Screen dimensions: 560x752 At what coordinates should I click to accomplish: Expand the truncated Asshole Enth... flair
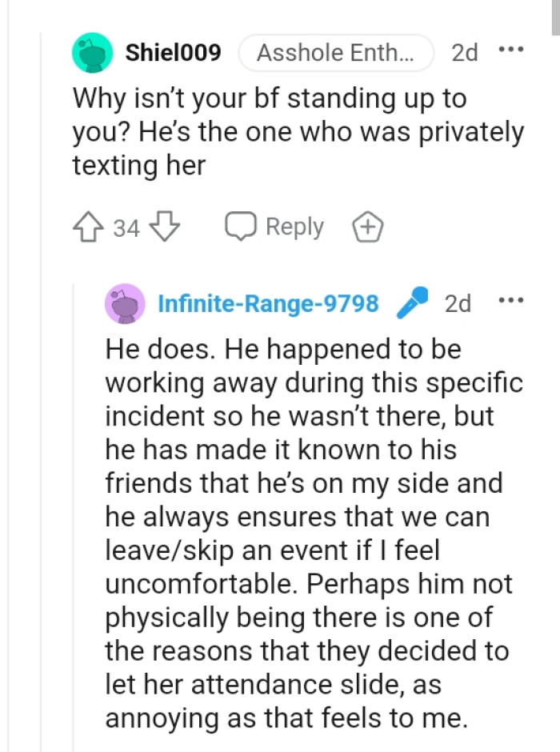pyautogui.click(x=335, y=52)
